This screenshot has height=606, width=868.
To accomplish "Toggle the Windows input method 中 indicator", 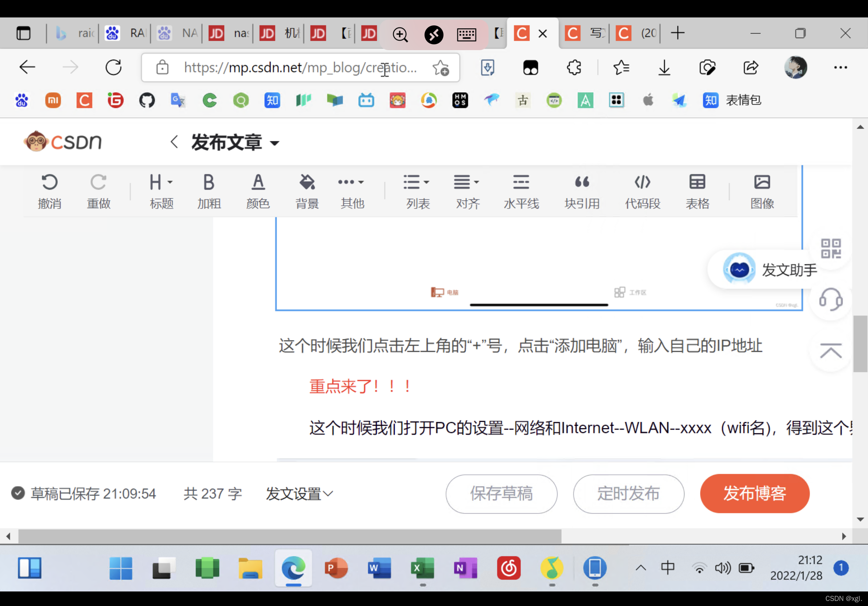I will pyautogui.click(x=668, y=567).
